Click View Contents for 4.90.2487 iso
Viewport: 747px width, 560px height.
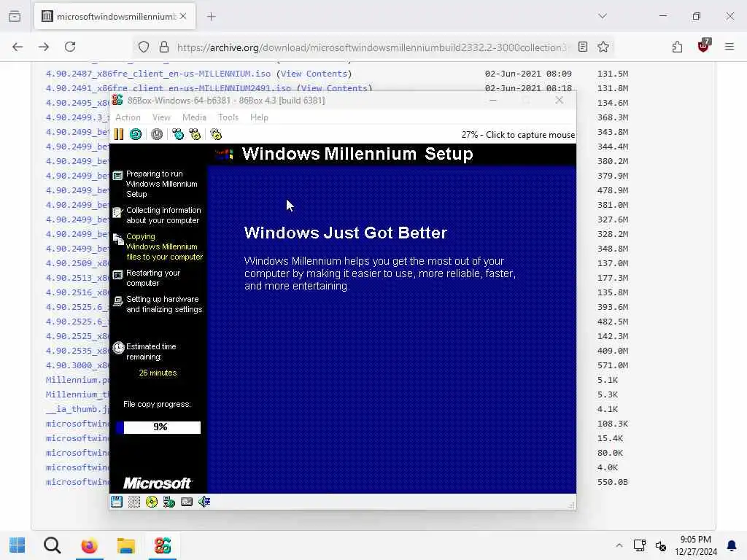tap(314, 74)
